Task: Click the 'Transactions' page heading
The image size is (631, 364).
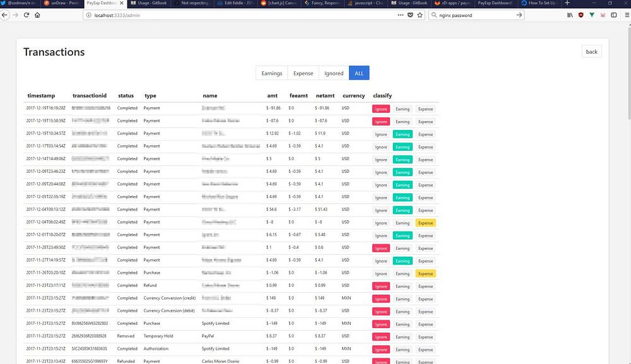Action: coord(54,52)
